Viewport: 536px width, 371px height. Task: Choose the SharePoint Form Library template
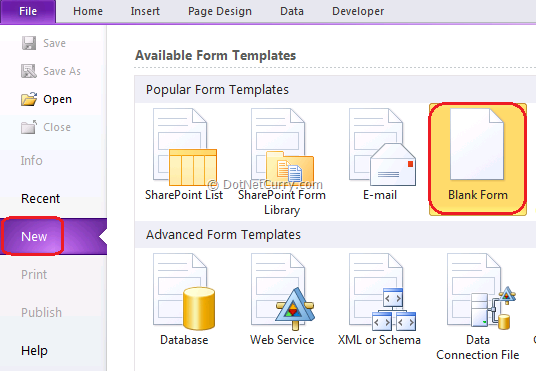click(282, 148)
